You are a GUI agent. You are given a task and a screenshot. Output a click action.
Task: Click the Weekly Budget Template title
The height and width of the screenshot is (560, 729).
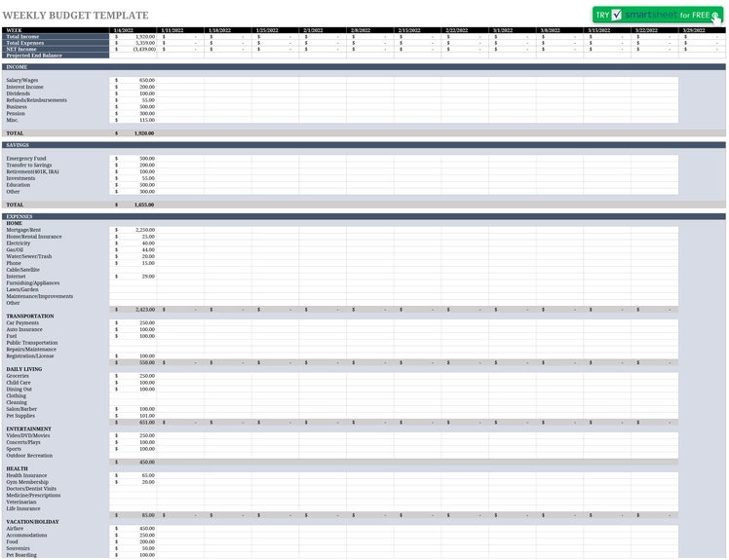point(76,16)
